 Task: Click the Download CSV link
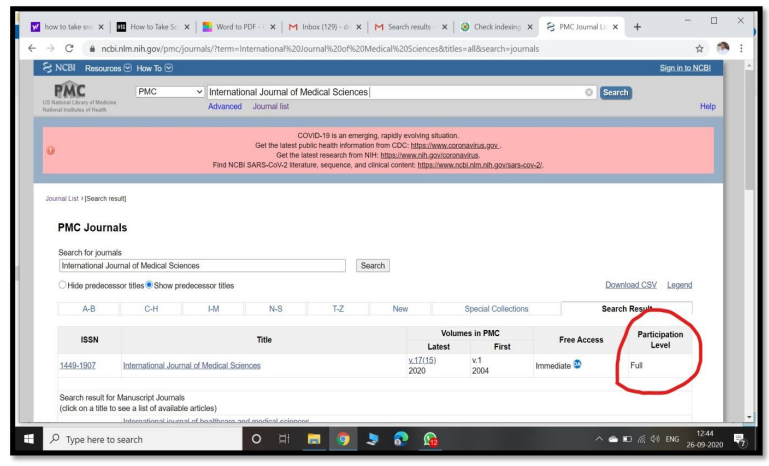coord(630,286)
